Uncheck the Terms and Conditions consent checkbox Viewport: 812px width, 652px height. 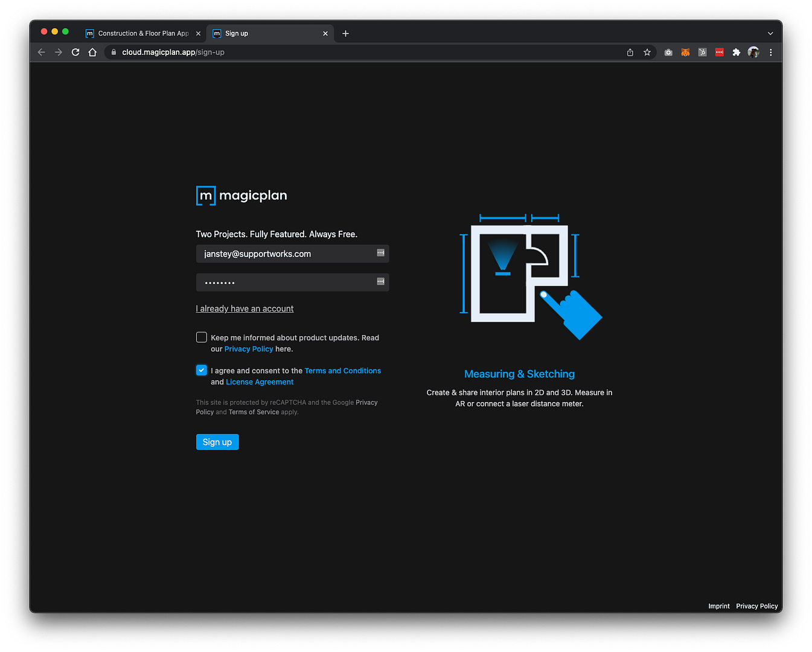coord(202,370)
